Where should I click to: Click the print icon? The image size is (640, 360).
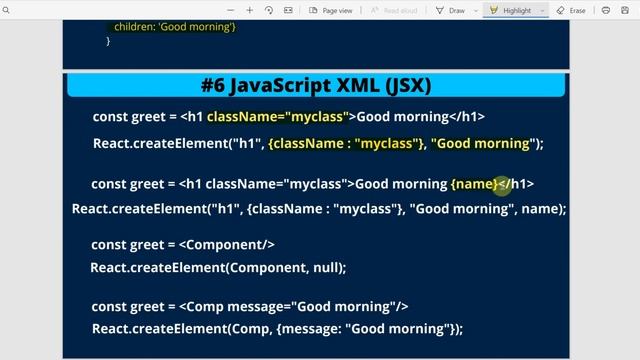[606, 10]
